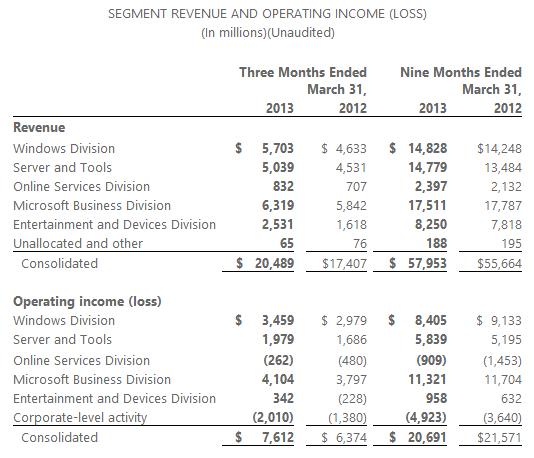Click the '(In millions)(Unaudited)' subtitle
Image resolution: width=534 pixels, height=458 pixels.
pyautogui.click(x=268, y=33)
